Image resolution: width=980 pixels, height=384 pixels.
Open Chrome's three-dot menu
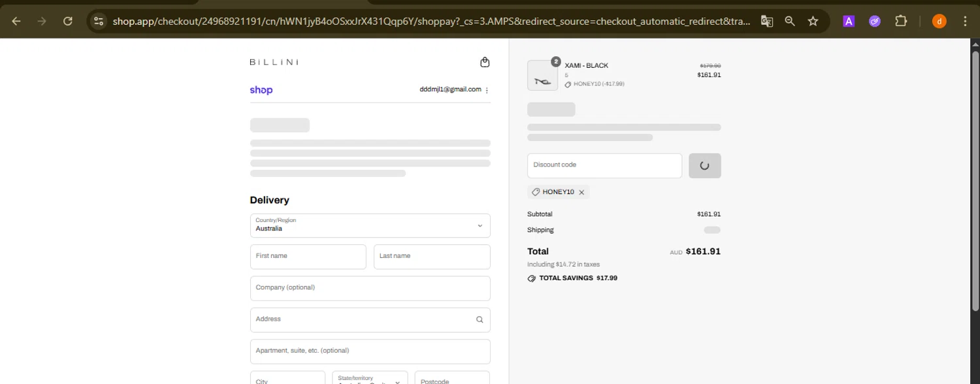click(966, 21)
